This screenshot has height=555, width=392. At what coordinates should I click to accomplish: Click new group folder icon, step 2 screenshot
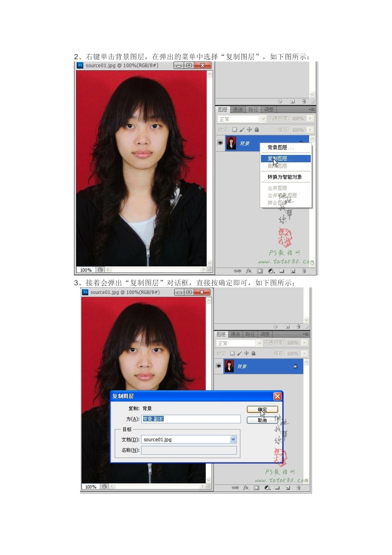tap(281, 271)
